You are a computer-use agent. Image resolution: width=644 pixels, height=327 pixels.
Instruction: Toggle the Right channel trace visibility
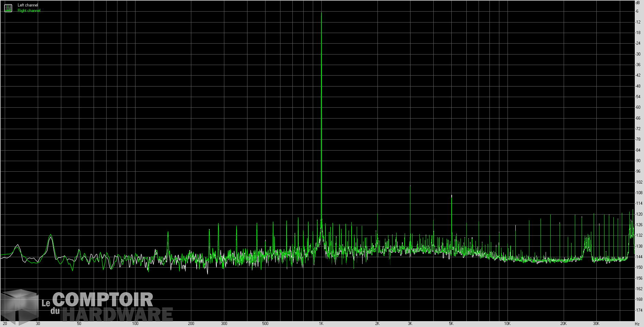click(29, 10)
